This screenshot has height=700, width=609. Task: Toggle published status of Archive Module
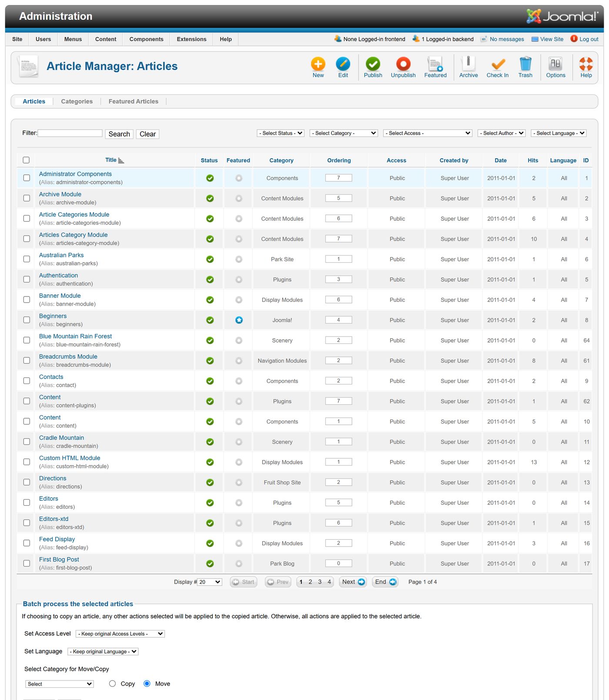[210, 198]
